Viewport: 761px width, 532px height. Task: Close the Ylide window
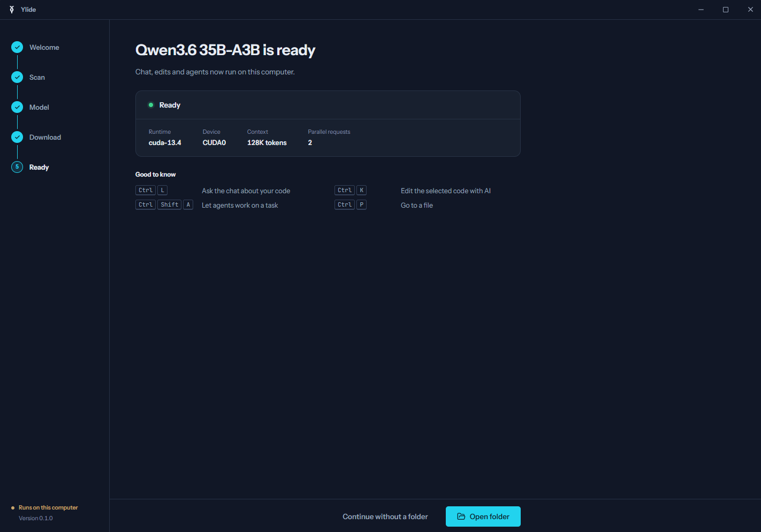pos(750,10)
